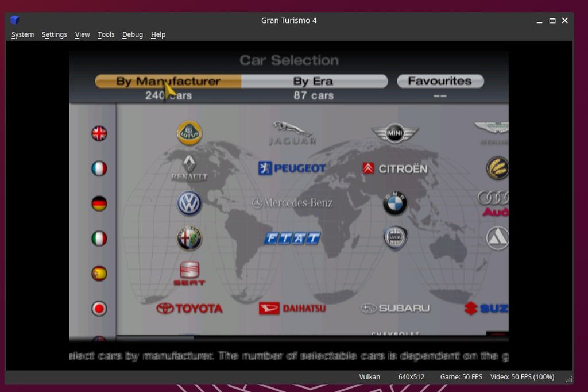The height and width of the screenshot is (392, 588).
Task: Select the Fiat manufacturer logo
Action: 292,238
